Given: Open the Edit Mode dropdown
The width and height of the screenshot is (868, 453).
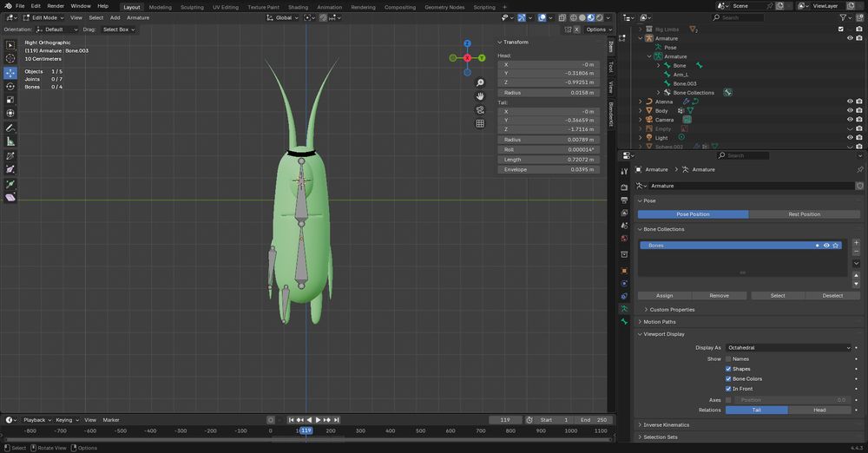Looking at the screenshot, I should 43,17.
